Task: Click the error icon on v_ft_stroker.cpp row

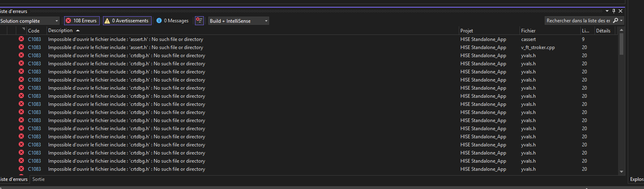Action: click(21, 47)
